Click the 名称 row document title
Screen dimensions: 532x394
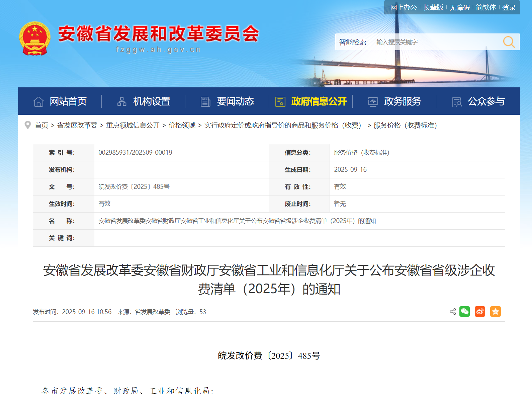237,221
